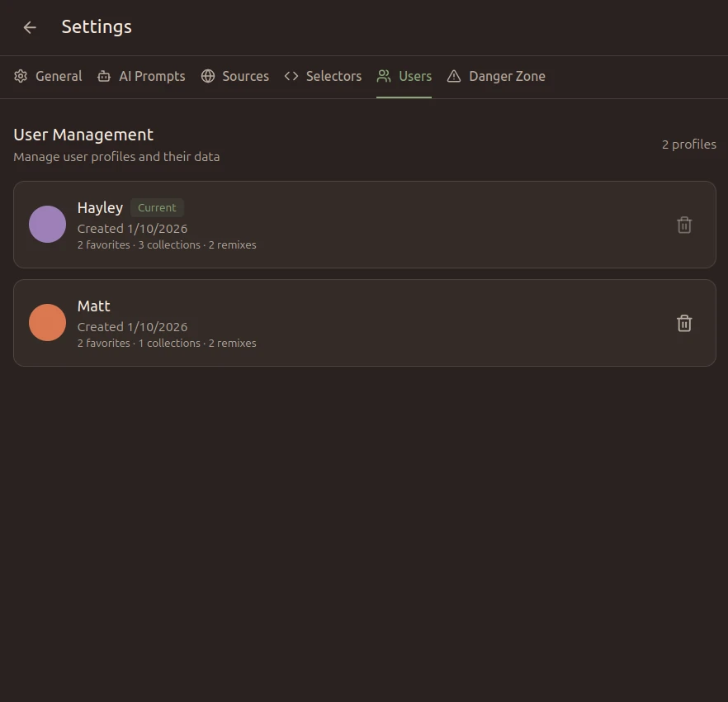The width and height of the screenshot is (728, 702).
Task: Click the warning triangle beside Danger Zone
Action: [453, 76]
